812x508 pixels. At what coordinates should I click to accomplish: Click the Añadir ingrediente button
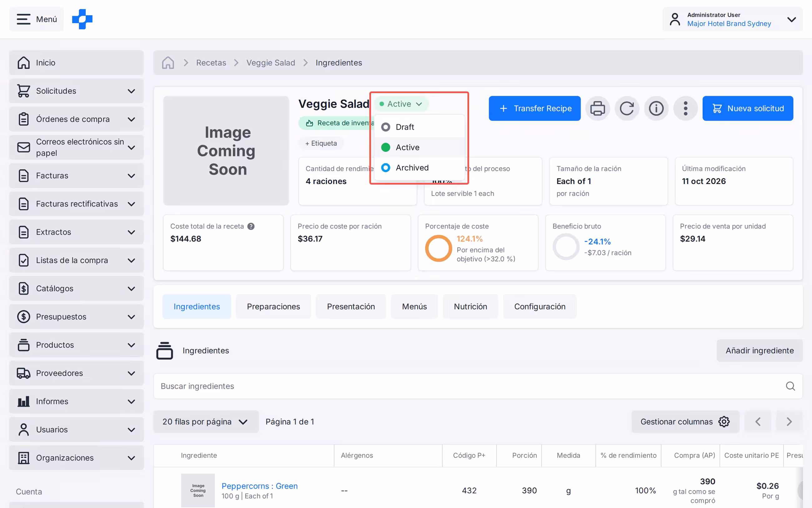(760, 351)
